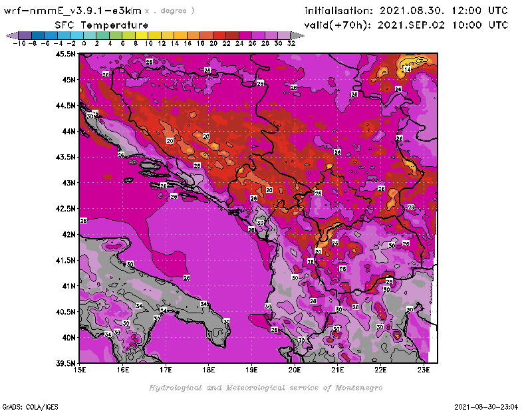Click the model title 'wrf-nmmE_v3.9.1-e3km'
The image size is (532, 411).
72,11
